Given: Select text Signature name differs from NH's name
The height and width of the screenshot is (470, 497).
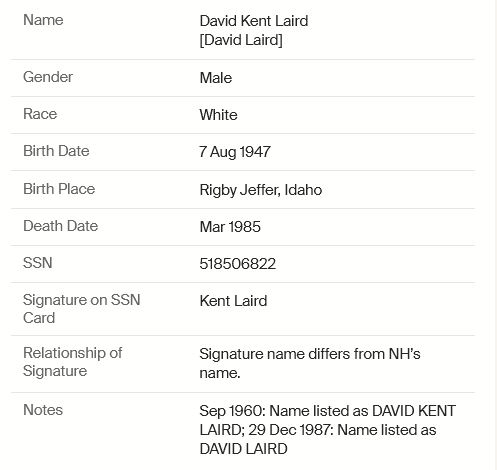Looking at the screenshot, I should coord(310,363).
